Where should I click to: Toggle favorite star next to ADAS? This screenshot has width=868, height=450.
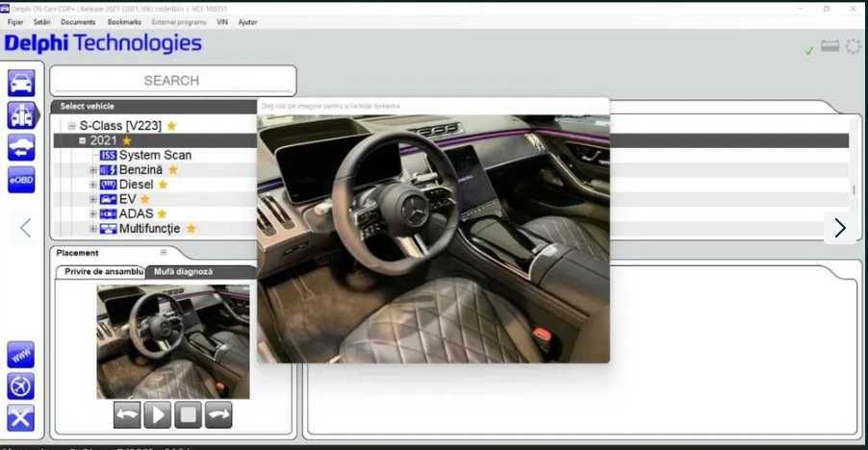tap(162, 213)
